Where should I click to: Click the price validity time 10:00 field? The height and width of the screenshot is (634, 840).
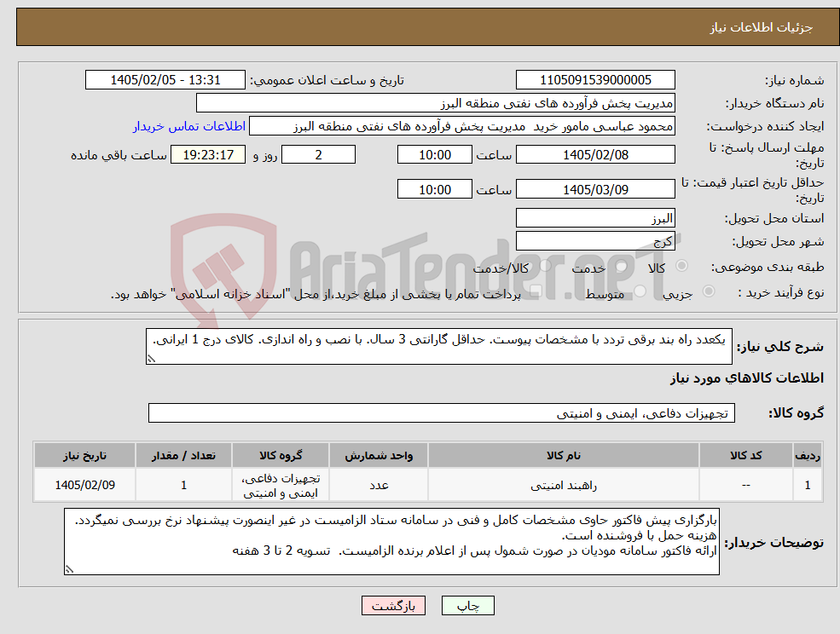point(434,189)
